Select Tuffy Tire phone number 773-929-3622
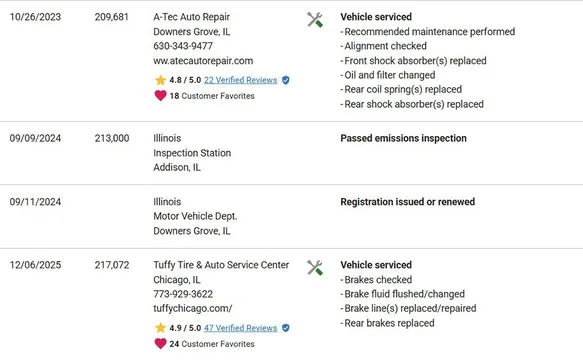This screenshot has width=583, height=360. [x=183, y=294]
